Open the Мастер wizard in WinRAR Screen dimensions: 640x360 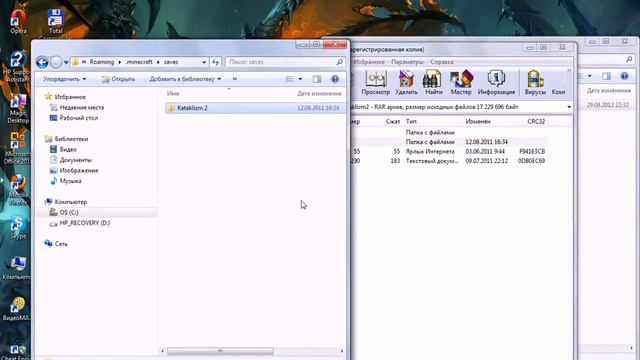pos(461,83)
